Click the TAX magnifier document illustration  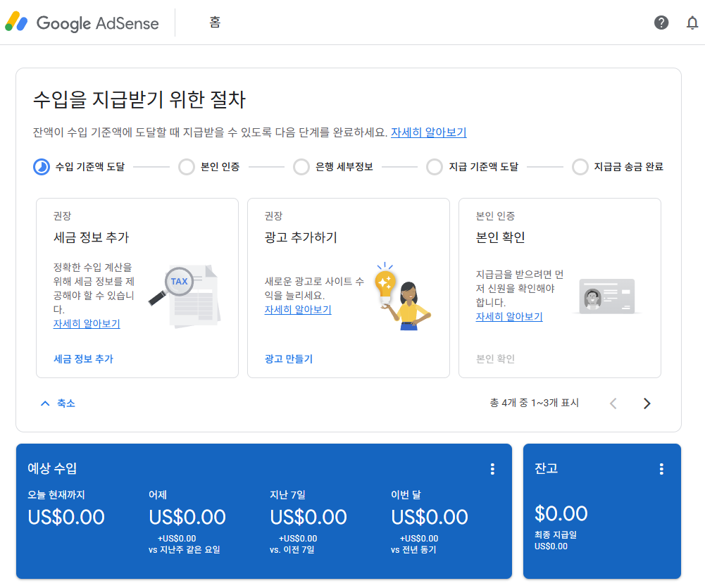pyautogui.click(x=185, y=296)
